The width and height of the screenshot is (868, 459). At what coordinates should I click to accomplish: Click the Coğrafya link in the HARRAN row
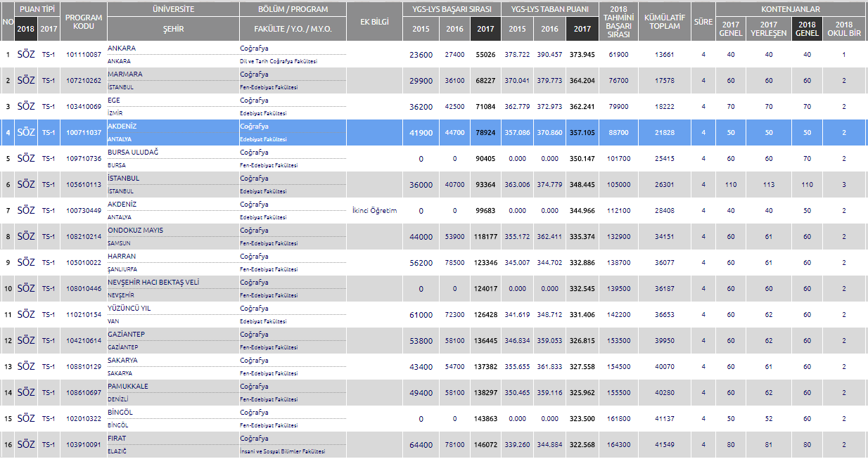(x=254, y=257)
